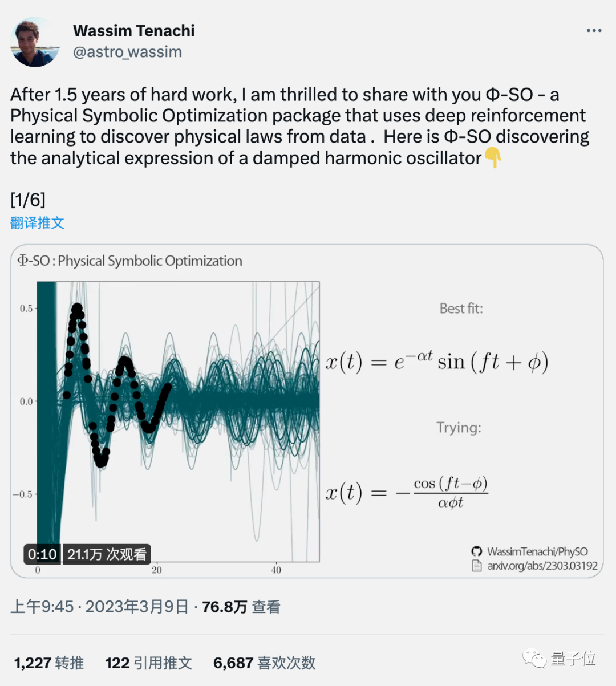This screenshot has height=686, width=616.
Task: Open the more options ellipsis menu
Action: [594, 31]
